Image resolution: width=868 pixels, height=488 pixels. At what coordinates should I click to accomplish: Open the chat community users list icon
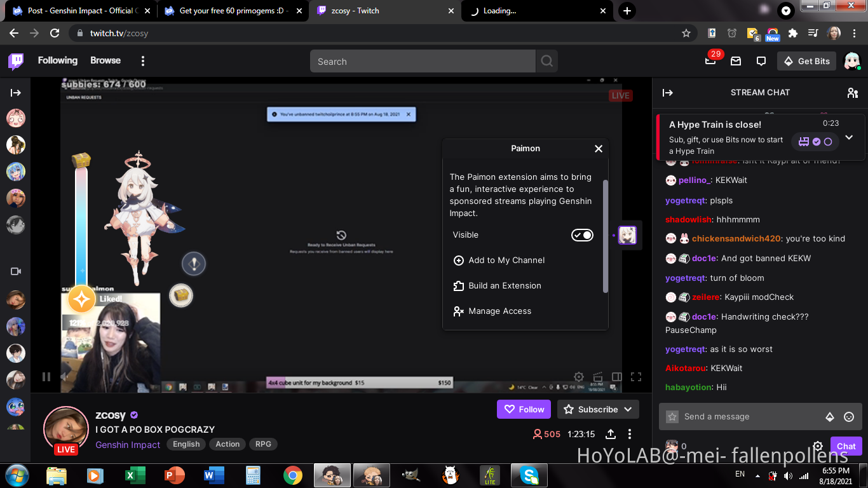point(853,93)
